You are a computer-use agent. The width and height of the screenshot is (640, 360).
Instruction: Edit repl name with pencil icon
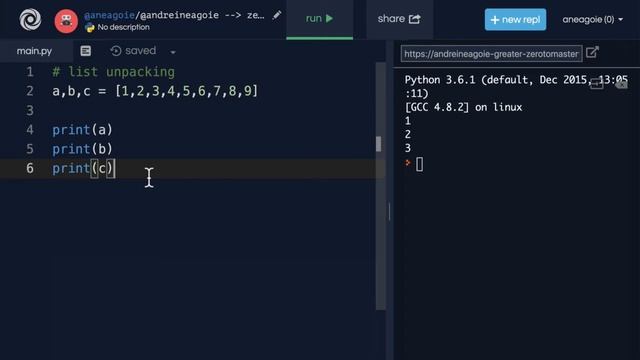[277, 16]
